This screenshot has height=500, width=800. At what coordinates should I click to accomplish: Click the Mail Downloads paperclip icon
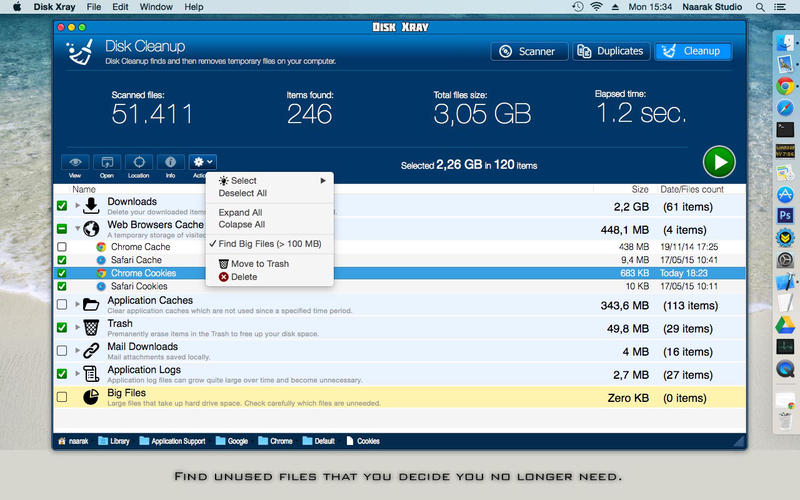point(91,351)
